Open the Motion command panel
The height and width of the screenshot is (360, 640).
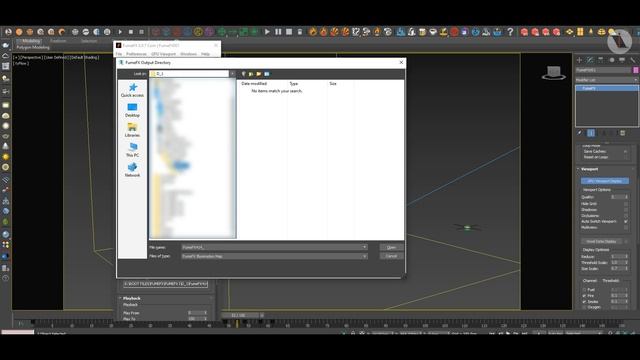point(611,60)
